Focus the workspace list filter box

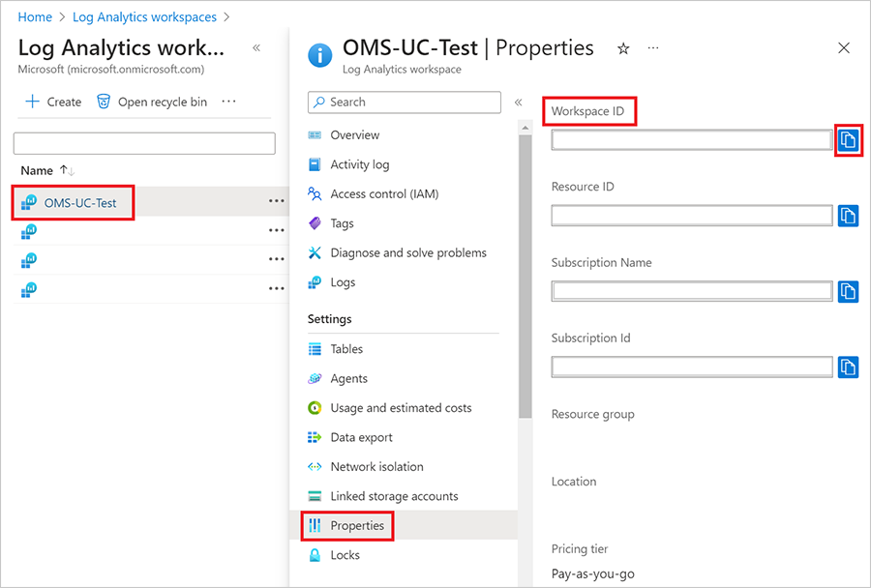click(x=144, y=143)
